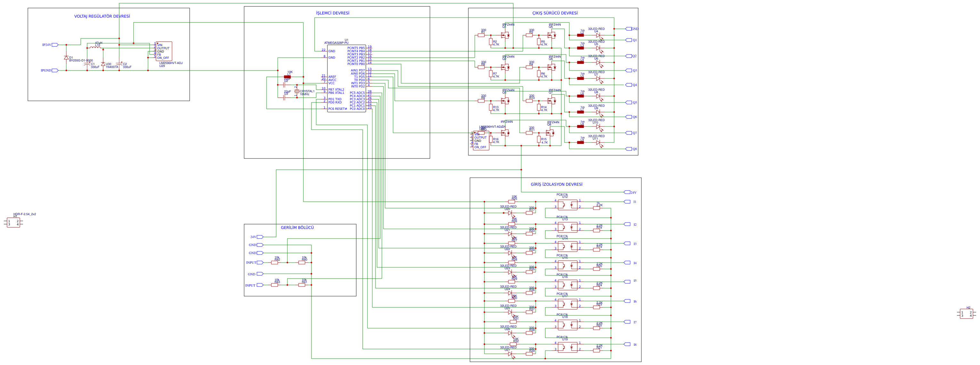Click the D1 BY255G diode symbol
Screen dimensions: 980x365
[x=66, y=57]
